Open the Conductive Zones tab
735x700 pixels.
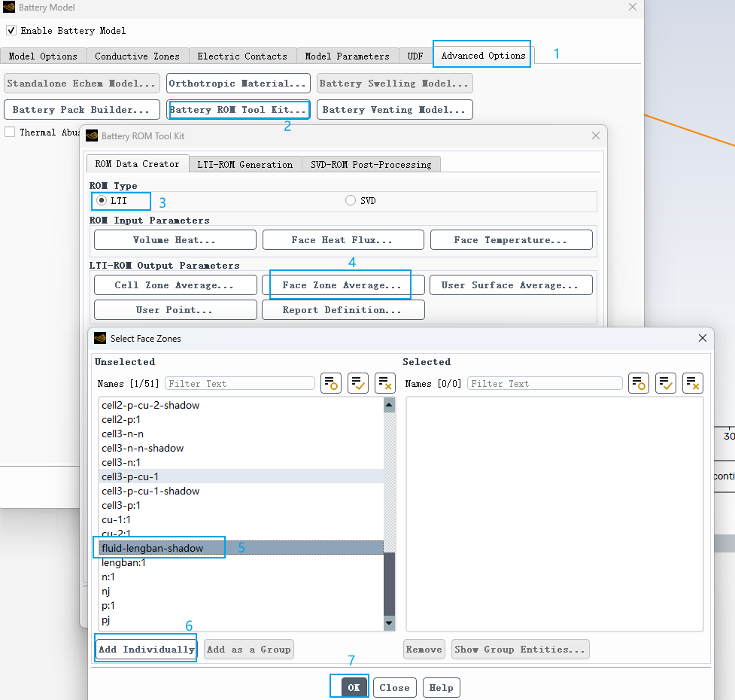pyautogui.click(x=137, y=56)
